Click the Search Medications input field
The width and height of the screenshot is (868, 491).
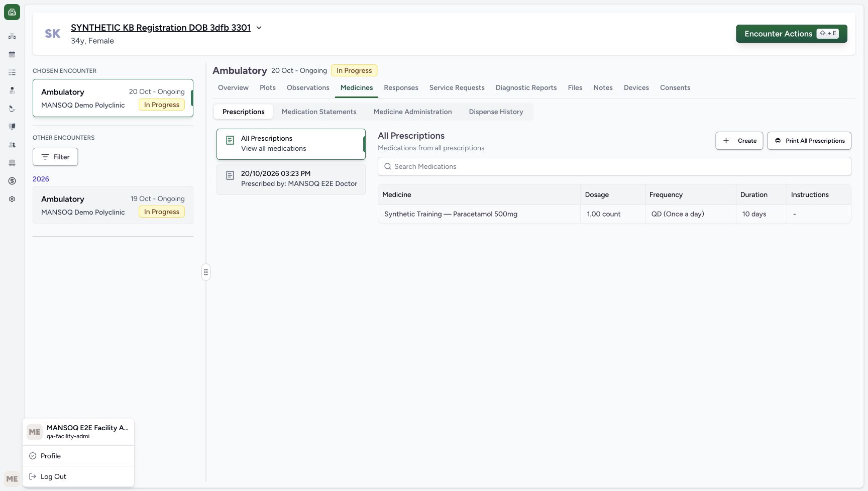click(x=614, y=166)
